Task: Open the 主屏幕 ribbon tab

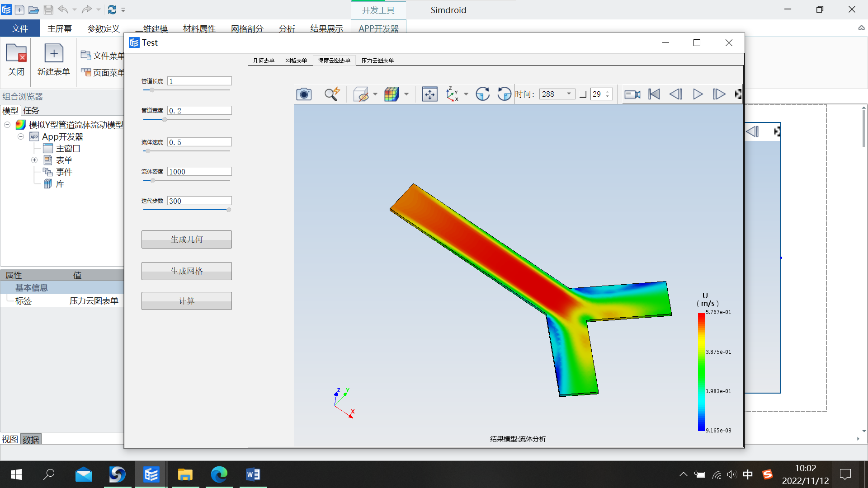Action: pyautogui.click(x=60, y=28)
